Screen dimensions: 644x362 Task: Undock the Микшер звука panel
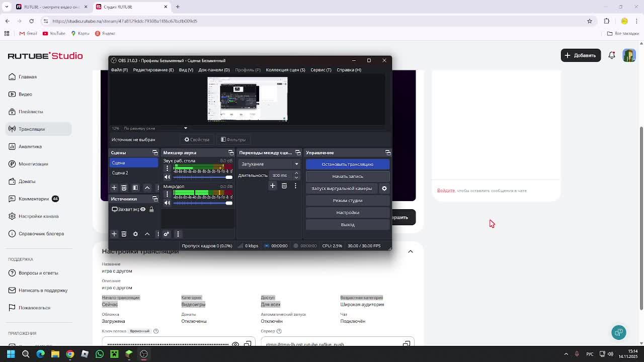pos(231,152)
